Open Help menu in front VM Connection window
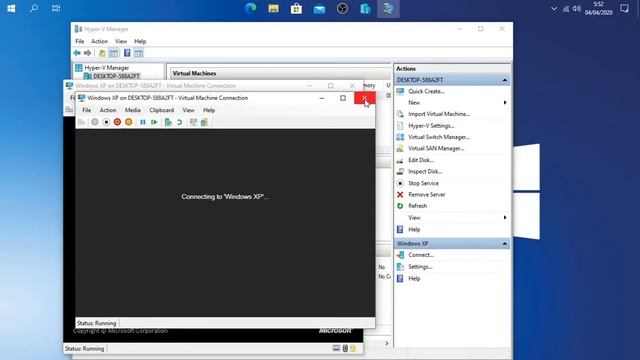This screenshot has height=360, width=640. (209, 110)
